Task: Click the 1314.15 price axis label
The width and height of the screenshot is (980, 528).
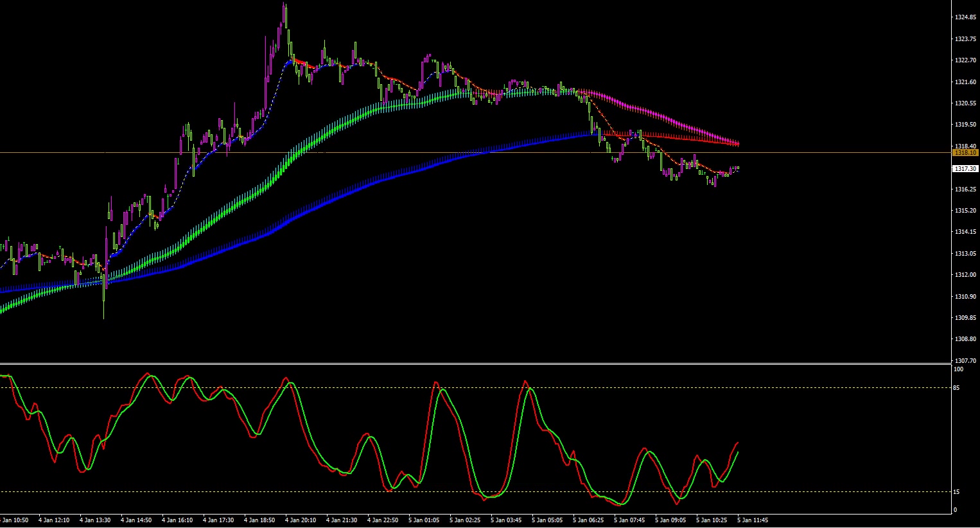Action: click(x=965, y=232)
